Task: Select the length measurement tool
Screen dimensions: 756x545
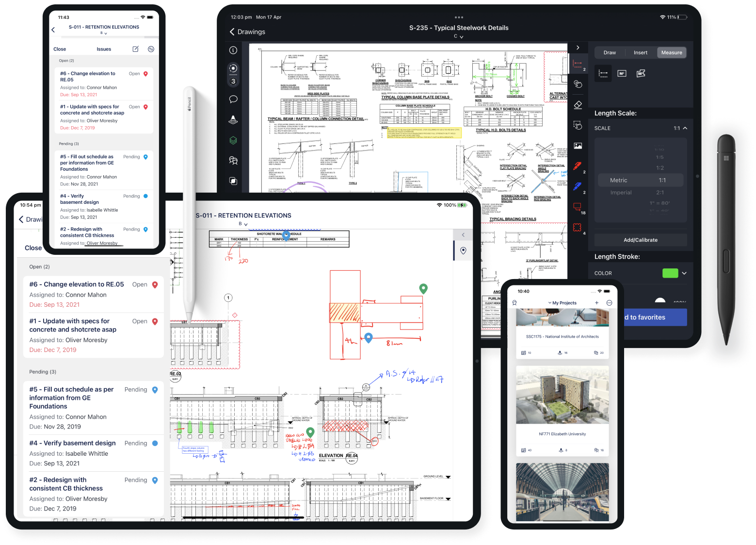Action: [x=603, y=73]
